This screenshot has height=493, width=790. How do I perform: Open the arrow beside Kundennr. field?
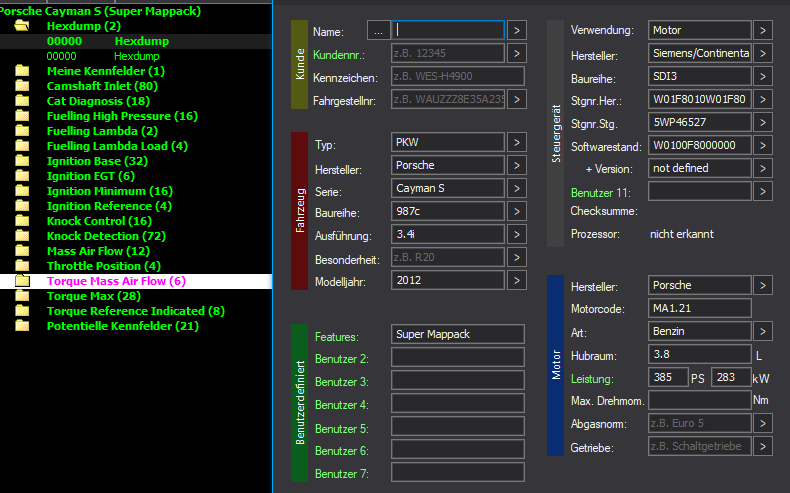(516, 53)
